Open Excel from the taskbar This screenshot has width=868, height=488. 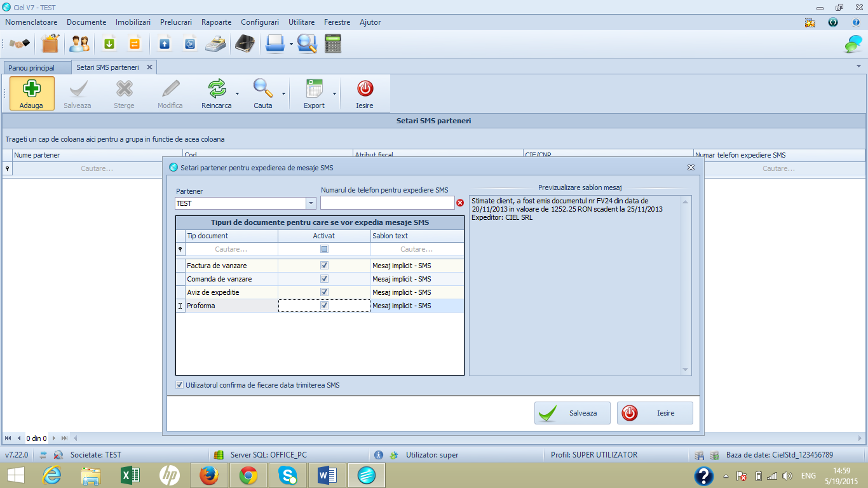pos(130,475)
